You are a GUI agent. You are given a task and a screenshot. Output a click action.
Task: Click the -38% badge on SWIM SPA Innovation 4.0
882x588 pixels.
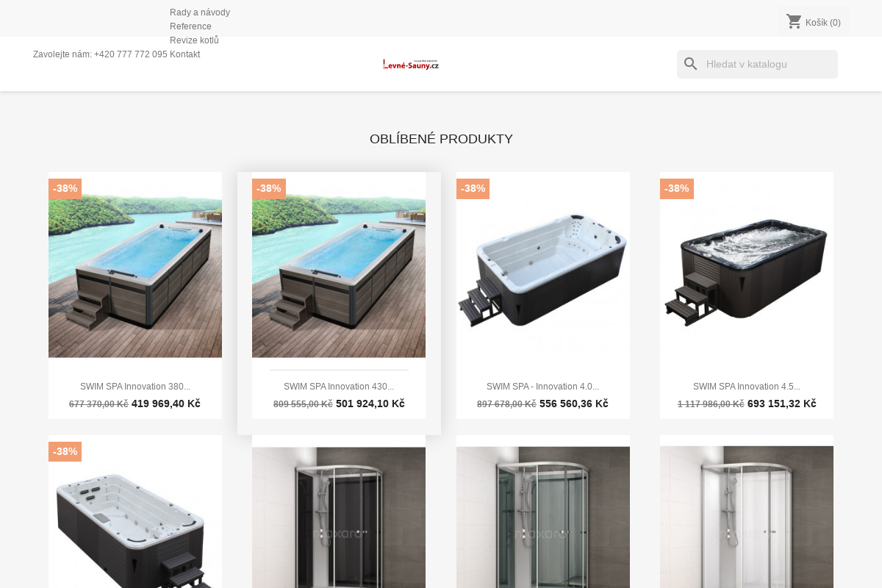(x=473, y=189)
